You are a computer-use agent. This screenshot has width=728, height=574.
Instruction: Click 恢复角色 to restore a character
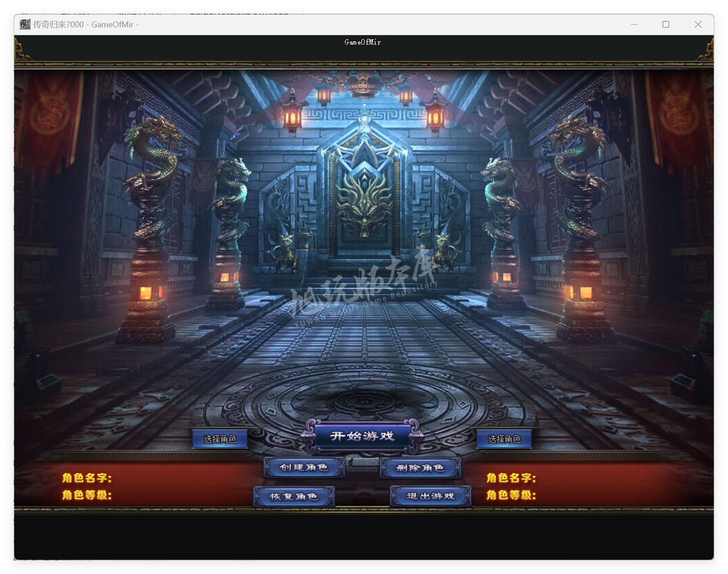pos(294,497)
